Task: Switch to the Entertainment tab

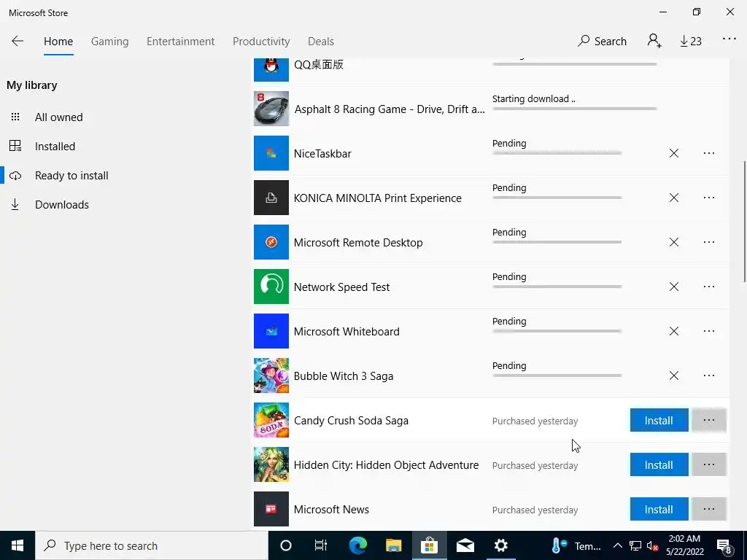Action: 181,42
